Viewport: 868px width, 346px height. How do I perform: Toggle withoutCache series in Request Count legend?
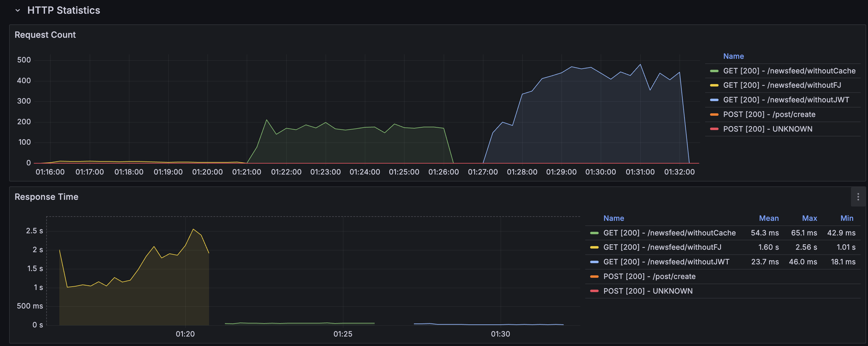(x=789, y=71)
